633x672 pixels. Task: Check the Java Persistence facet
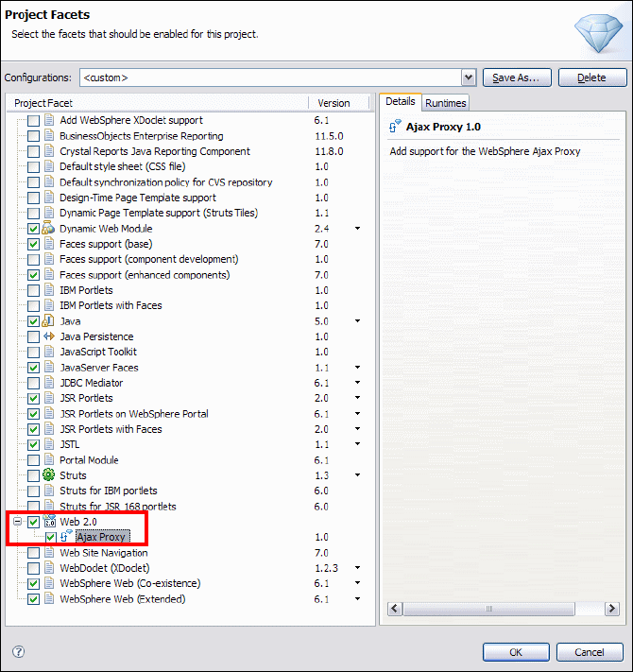point(33,336)
